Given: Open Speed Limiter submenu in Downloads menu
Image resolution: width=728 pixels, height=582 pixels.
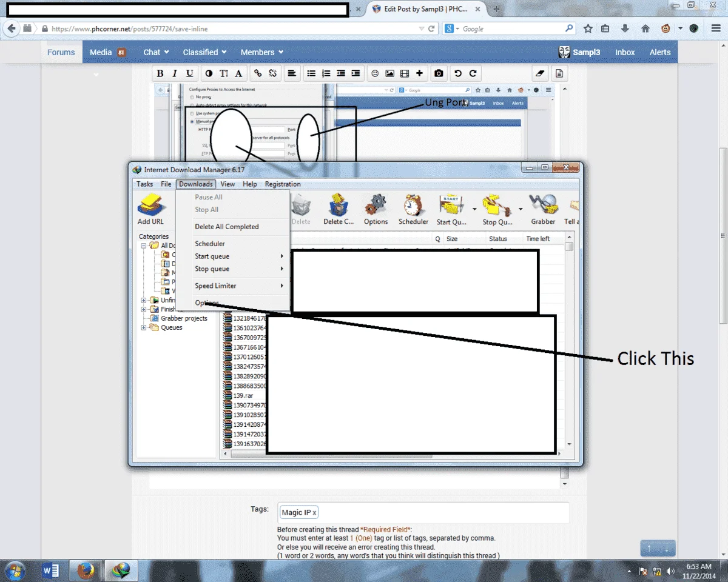Looking at the screenshot, I should point(233,286).
